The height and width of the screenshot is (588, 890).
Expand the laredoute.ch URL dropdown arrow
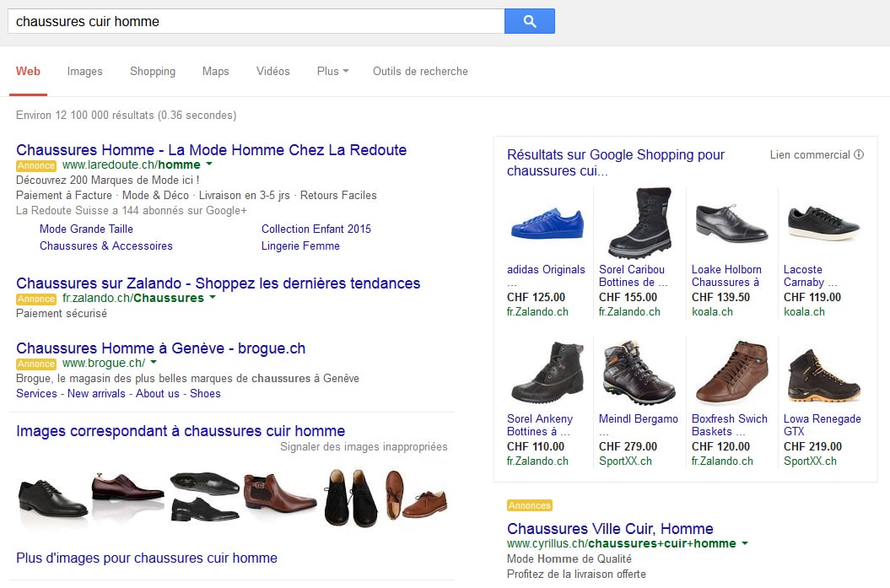point(209,164)
